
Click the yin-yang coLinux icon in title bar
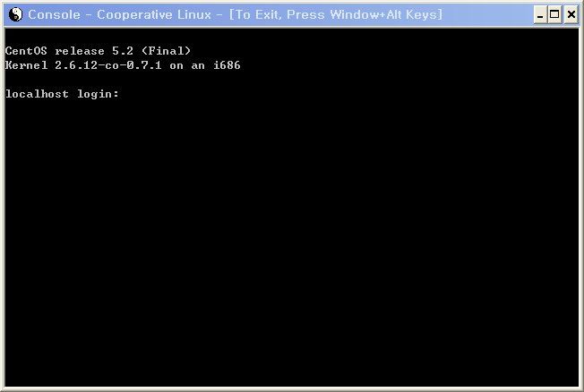(15, 14)
